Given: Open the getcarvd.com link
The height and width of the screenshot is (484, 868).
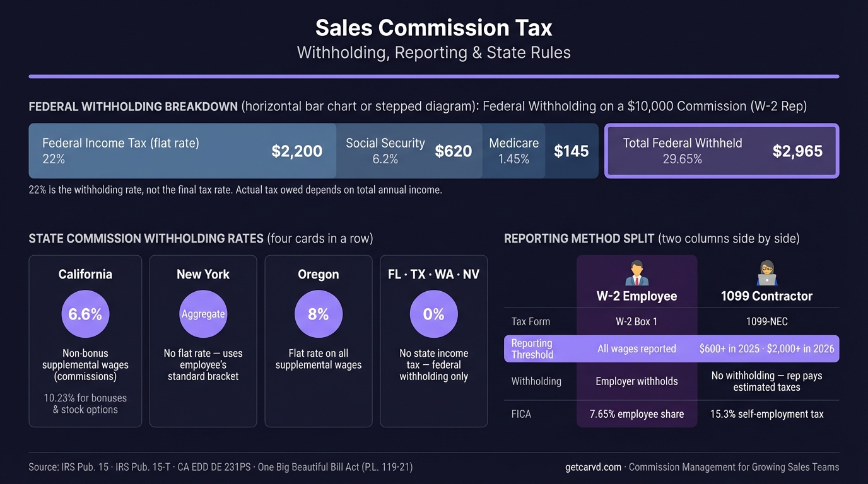Looking at the screenshot, I should pos(594,467).
